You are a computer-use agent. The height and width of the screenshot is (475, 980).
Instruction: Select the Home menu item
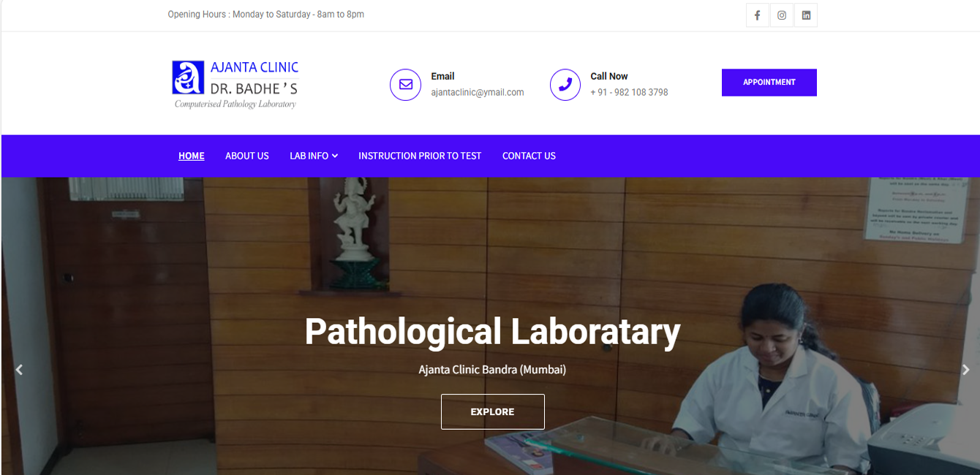coord(192,156)
